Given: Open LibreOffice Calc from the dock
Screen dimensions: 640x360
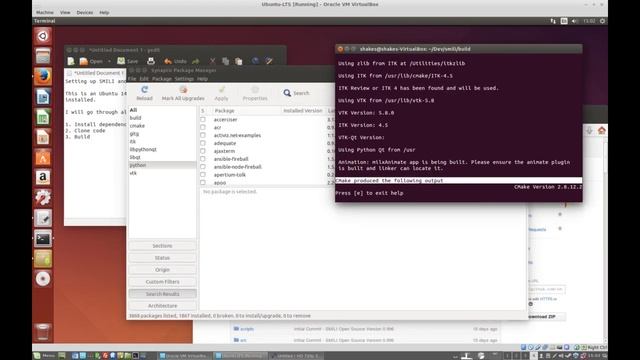Looking at the screenshot, I should [x=43, y=117].
